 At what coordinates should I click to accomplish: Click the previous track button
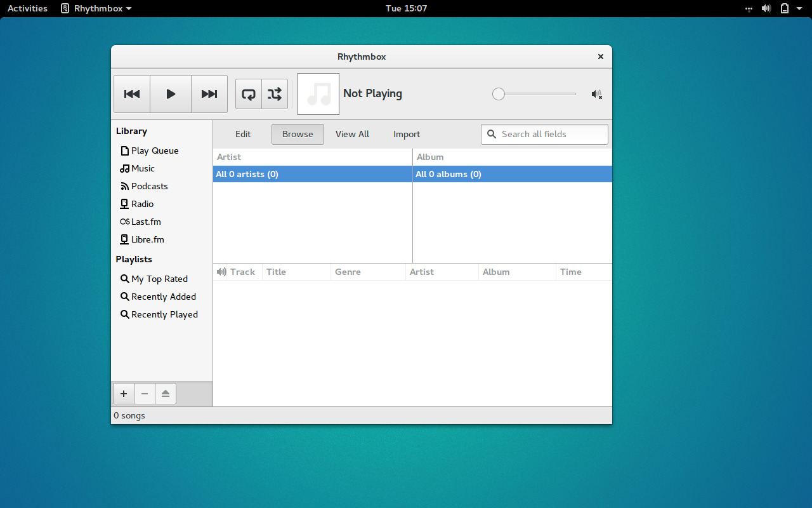132,94
